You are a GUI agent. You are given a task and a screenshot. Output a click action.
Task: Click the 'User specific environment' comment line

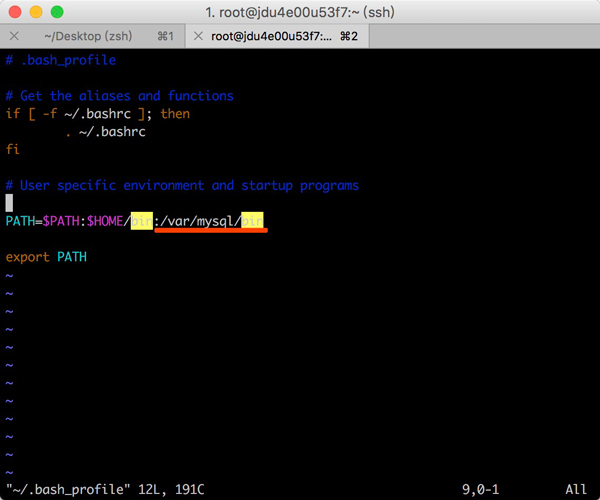point(182,185)
